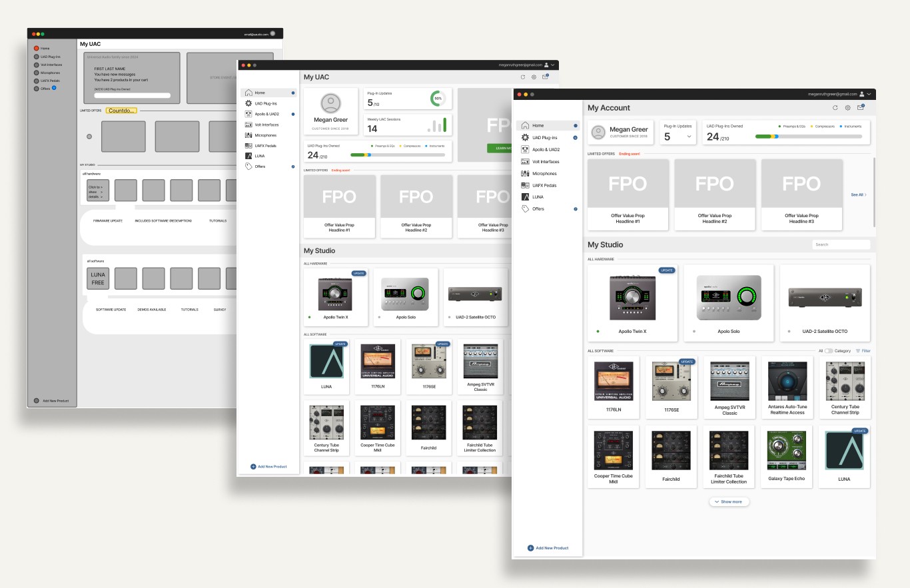Open UAD Plug-ins in My Account sidebar

coord(548,138)
